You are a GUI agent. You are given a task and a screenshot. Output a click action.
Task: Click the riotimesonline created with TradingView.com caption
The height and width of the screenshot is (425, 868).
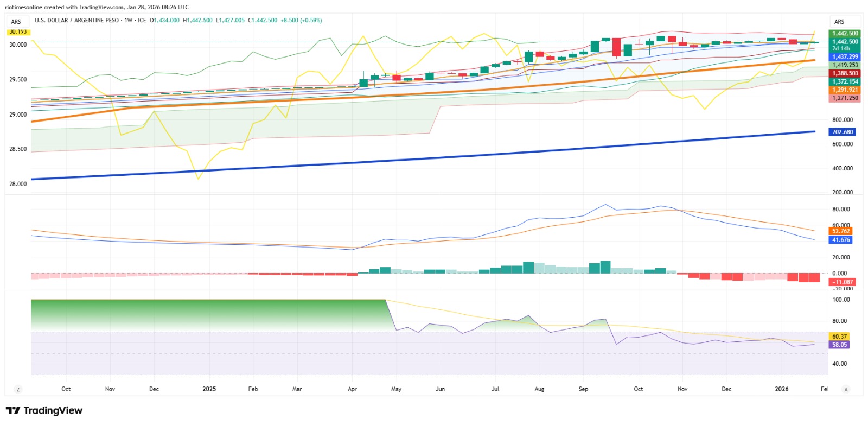tap(64, 7)
